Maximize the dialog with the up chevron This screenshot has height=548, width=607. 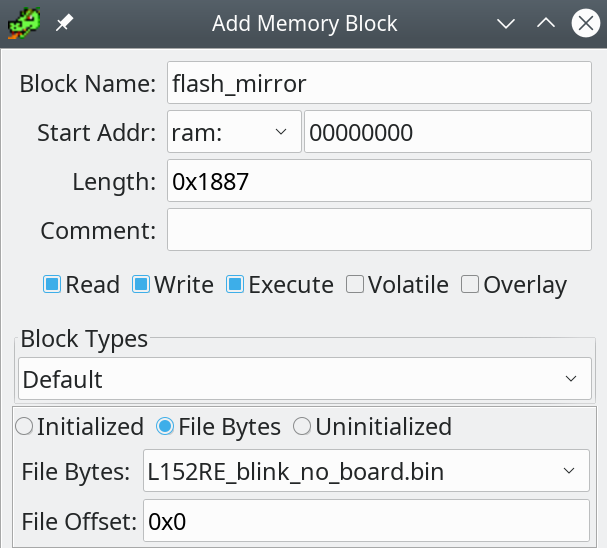(x=546, y=24)
